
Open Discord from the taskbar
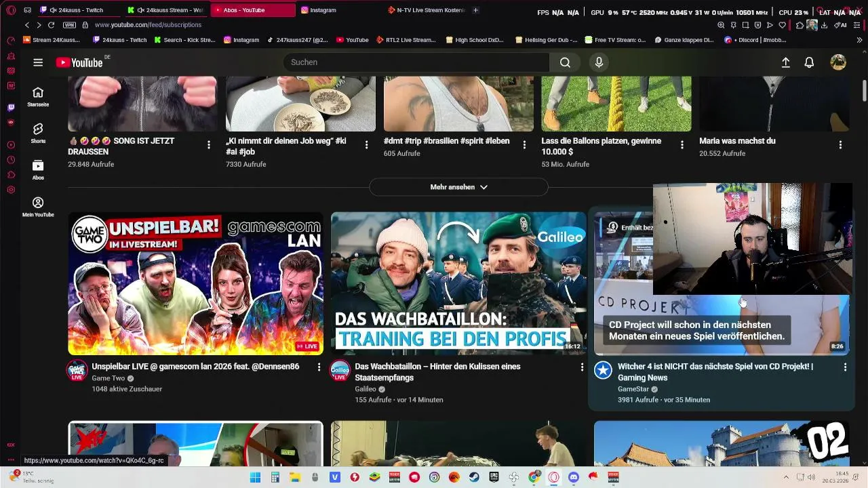click(574, 477)
